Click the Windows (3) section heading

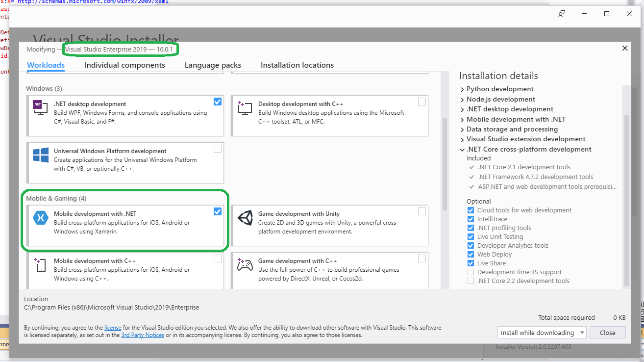44,89
